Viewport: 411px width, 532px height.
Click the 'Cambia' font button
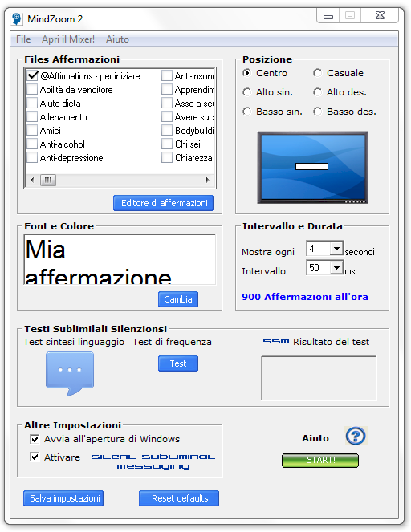tap(178, 299)
